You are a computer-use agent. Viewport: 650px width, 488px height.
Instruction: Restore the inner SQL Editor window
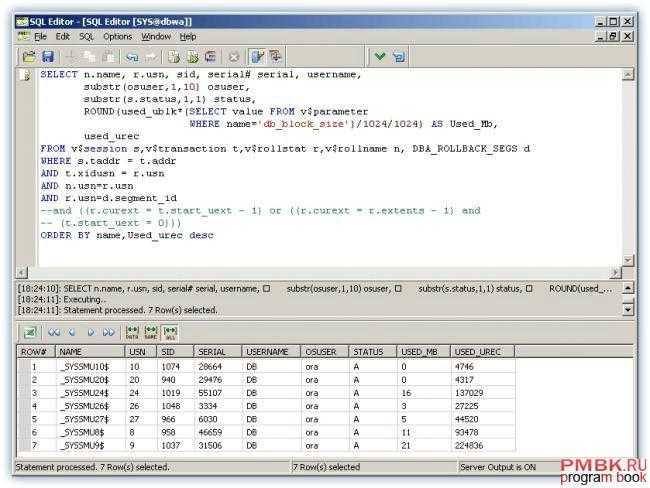tap(613, 36)
